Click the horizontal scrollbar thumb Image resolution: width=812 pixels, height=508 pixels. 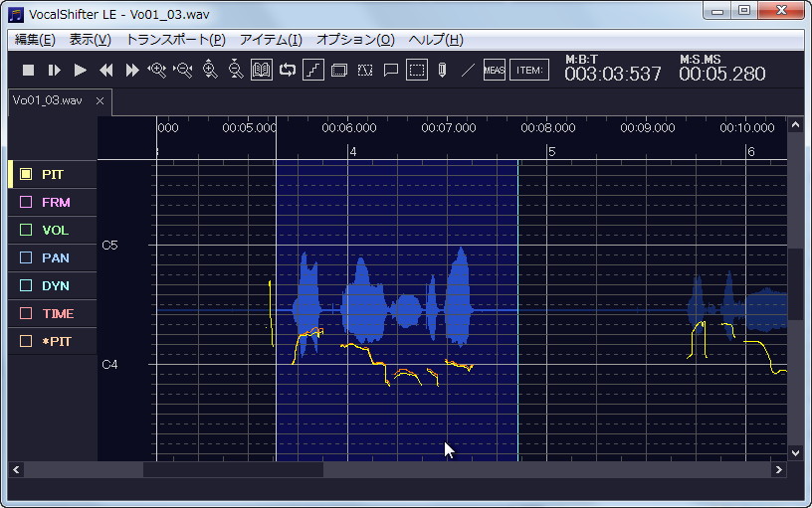tap(233, 469)
